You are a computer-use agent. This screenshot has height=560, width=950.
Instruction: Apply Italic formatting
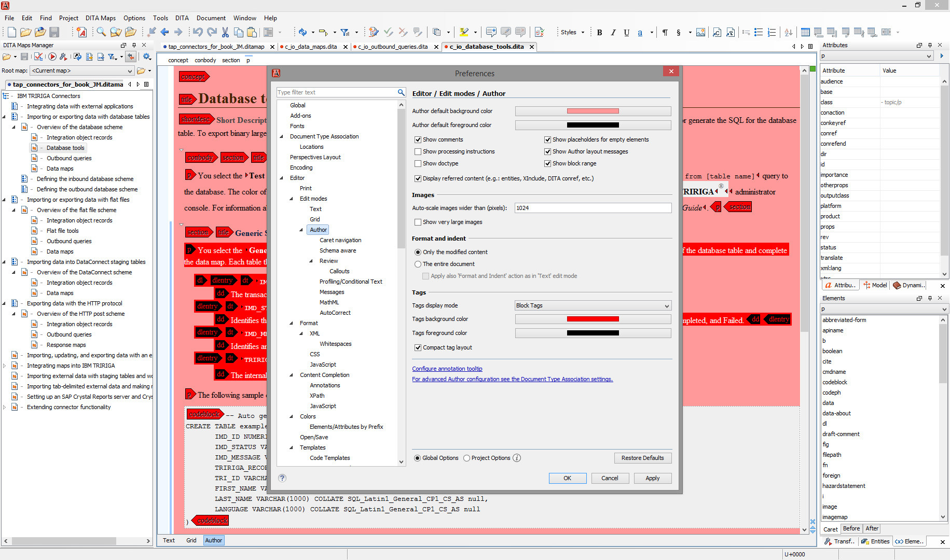[613, 32]
